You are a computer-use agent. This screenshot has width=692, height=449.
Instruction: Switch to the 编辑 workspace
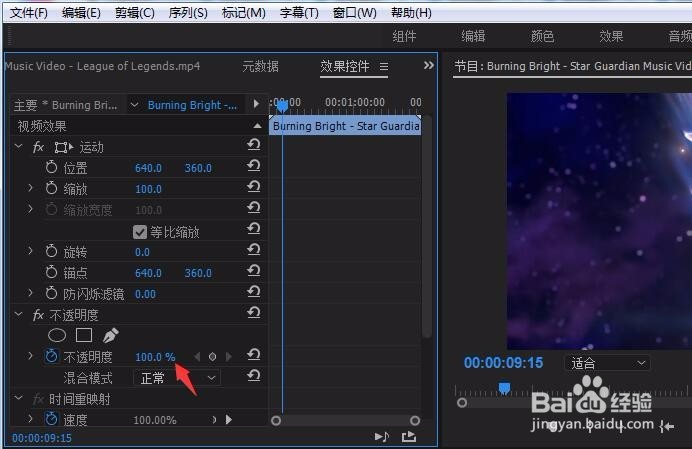[x=473, y=36]
